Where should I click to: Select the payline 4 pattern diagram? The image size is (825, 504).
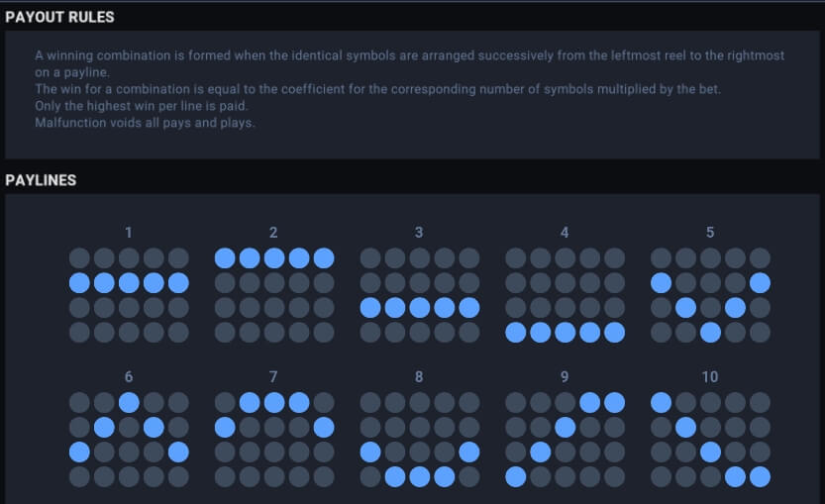pyautogui.click(x=565, y=295)
